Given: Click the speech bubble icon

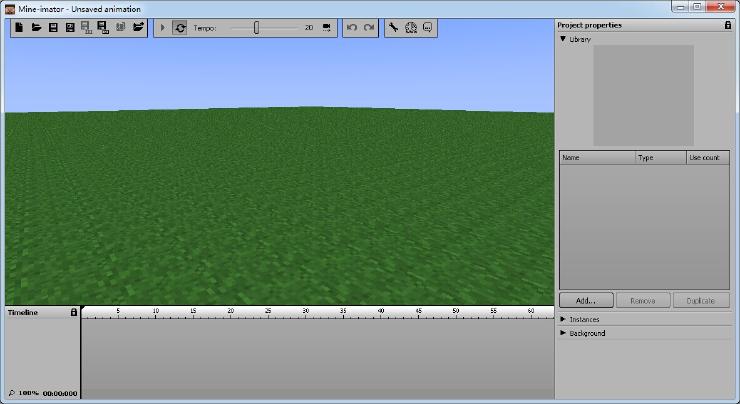Looking at the screenshot, I should (427, 27).
